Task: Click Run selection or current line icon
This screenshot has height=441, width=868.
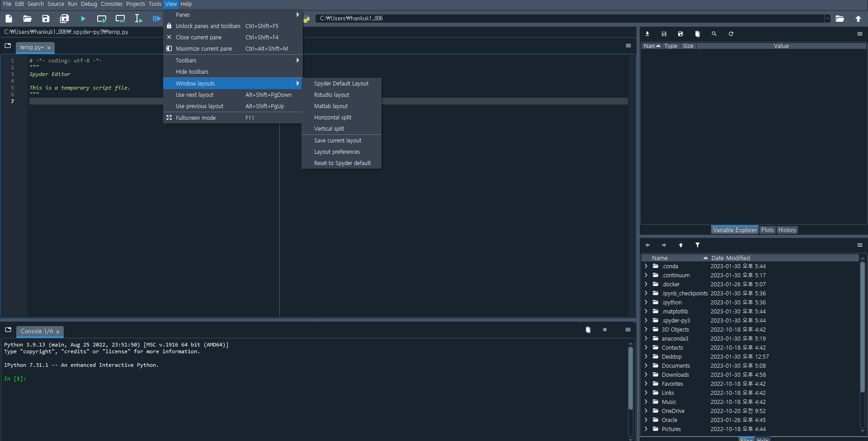Action: [x=138, y=19]
